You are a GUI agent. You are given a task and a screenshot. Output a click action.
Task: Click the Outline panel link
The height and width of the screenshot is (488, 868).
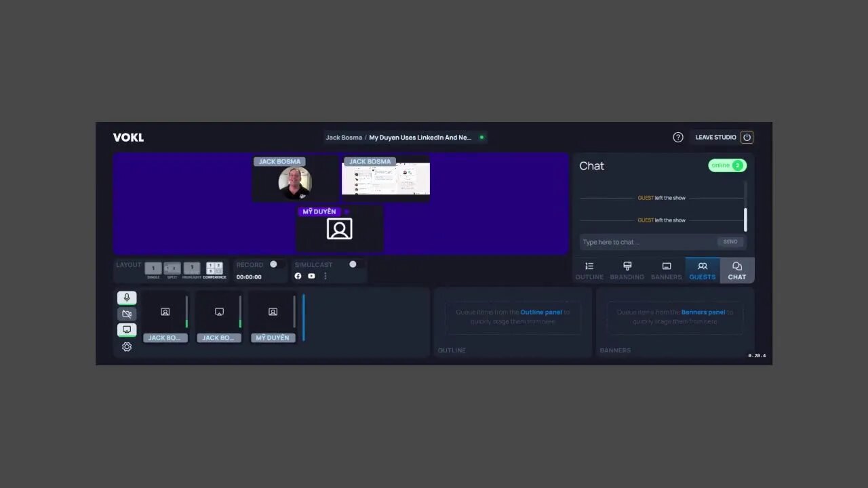(541, 312)
